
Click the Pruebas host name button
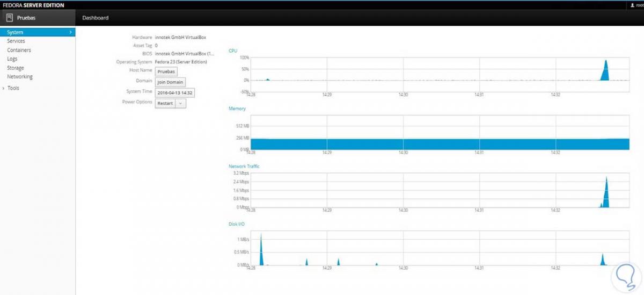pyautogui.click(x=166, y=71)
